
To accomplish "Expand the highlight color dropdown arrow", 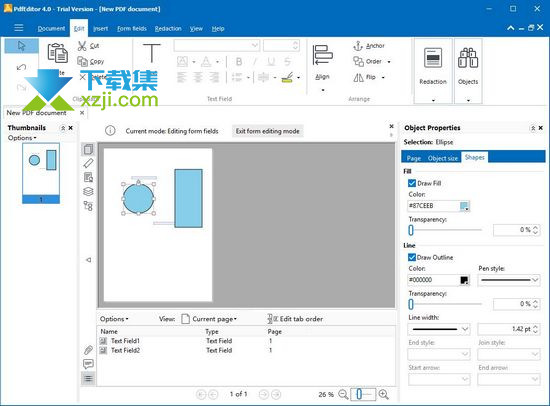I will 299,78.
